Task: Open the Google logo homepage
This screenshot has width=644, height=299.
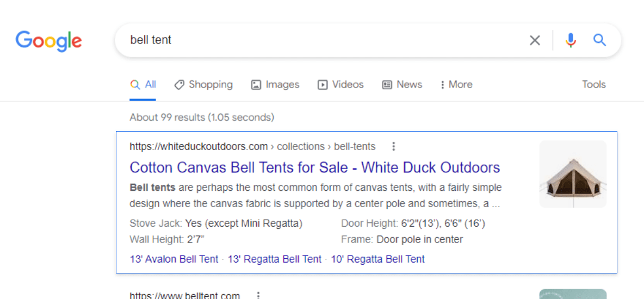Action: [x=49, y=41]
